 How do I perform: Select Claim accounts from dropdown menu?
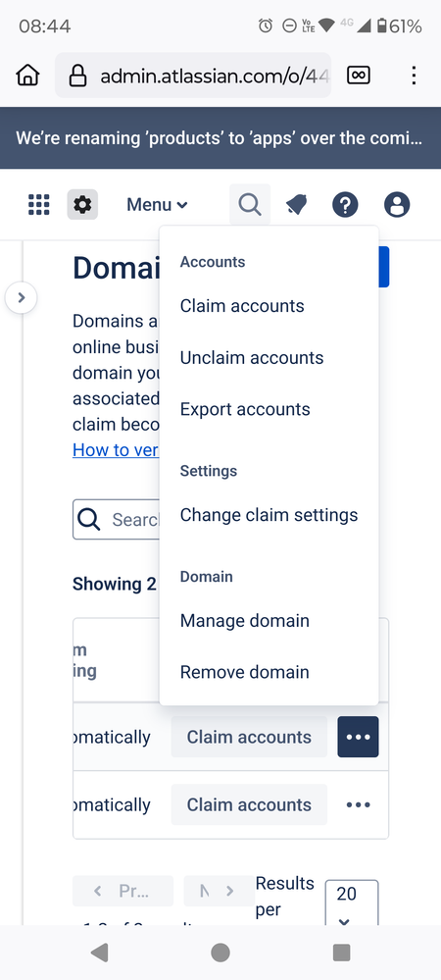(269, 306)
